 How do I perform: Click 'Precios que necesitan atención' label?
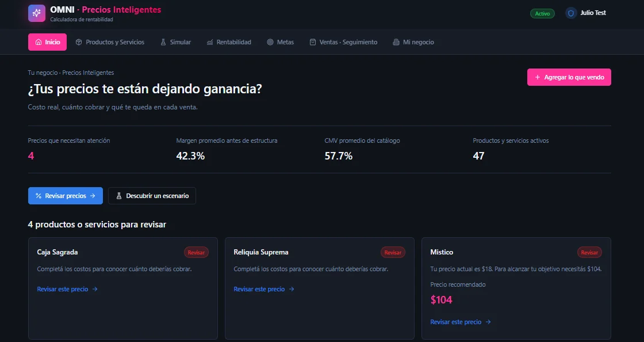[x=69, y=140]
